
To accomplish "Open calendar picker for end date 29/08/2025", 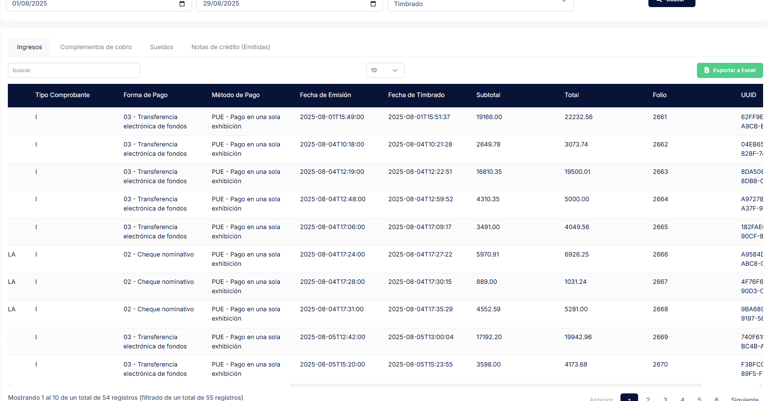I will (373, 4).
